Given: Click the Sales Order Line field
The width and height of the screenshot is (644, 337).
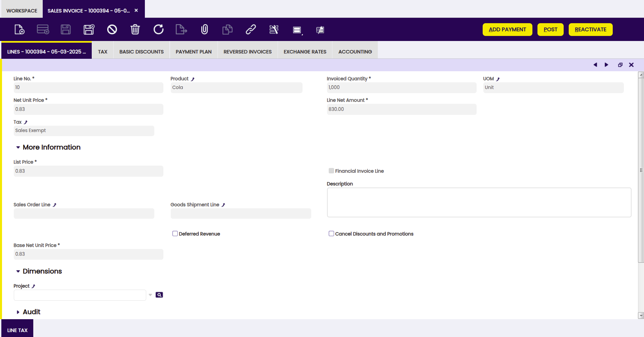Looking at the screenshot, I should 84,213.
